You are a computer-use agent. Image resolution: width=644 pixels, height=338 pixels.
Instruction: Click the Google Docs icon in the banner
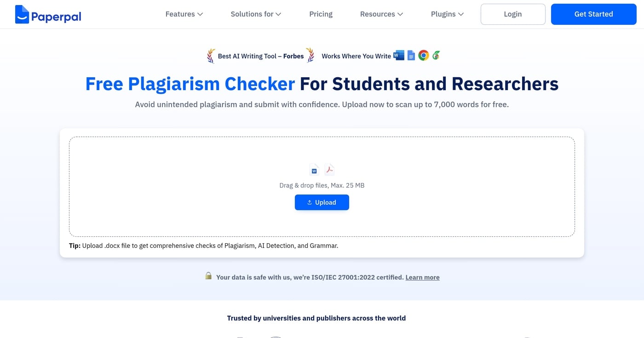point(411,56)
